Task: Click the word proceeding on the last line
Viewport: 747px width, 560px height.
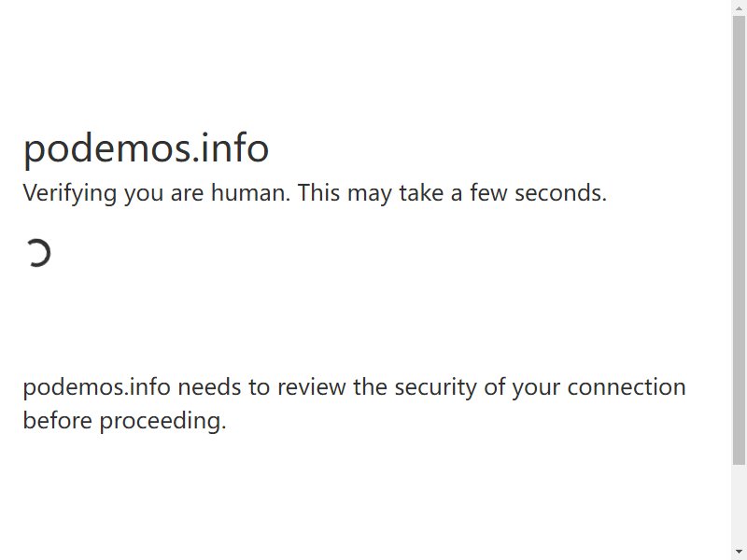Action: [162, 422]
